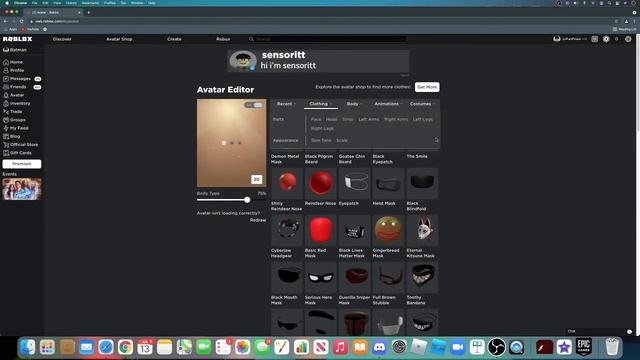
Task: Open Avatar in the sidebar
Action: point(13,95)
